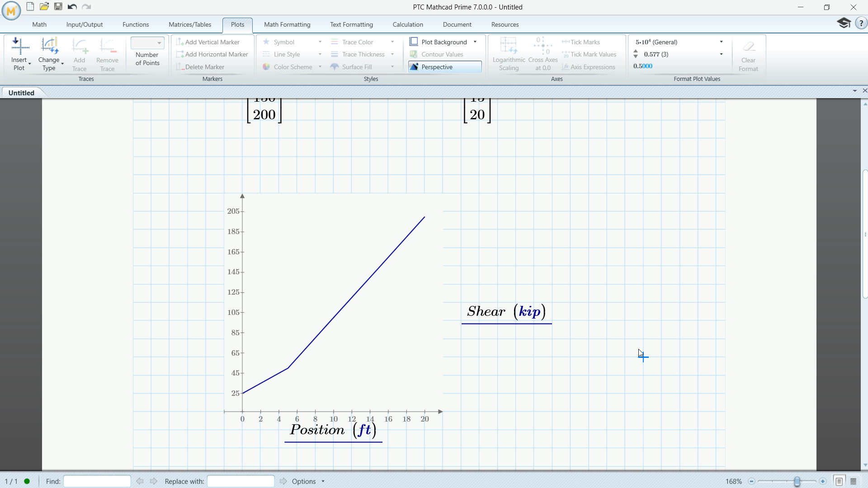Toggle Tick Marks on the axes
868x488 pixels.
[x=581, y=42]
